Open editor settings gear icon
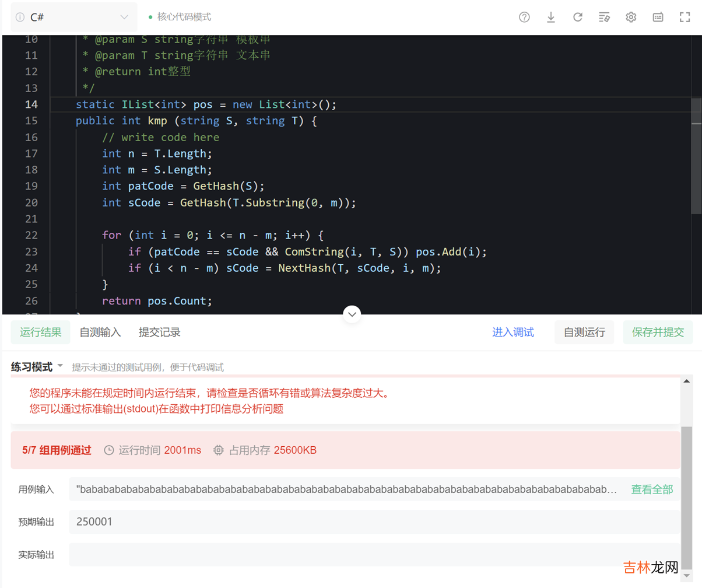The height and width of the screenshot is (588, 702). pyautogui.click(x=631, y=17)
